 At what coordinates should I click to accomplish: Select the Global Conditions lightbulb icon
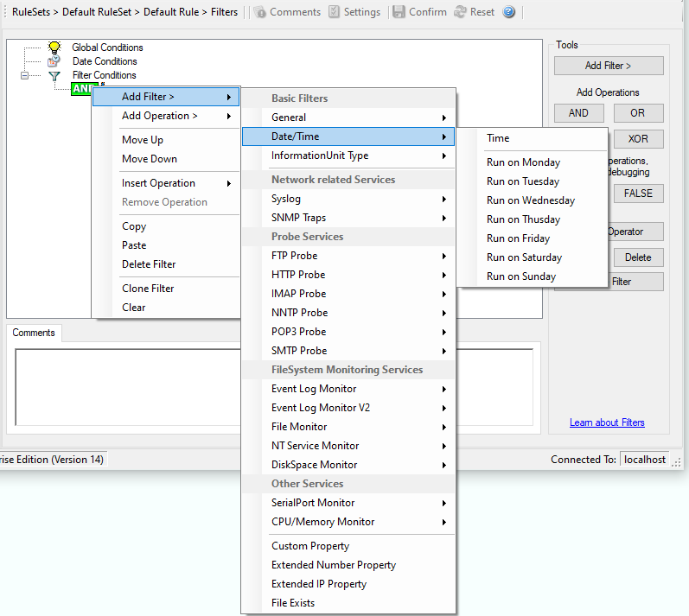pyautogui.click(x=54, y=48)
